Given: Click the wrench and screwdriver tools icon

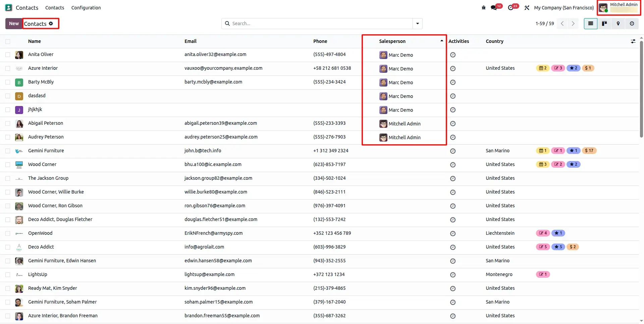Looking at the screenshot, I should (x=527, y=8).
